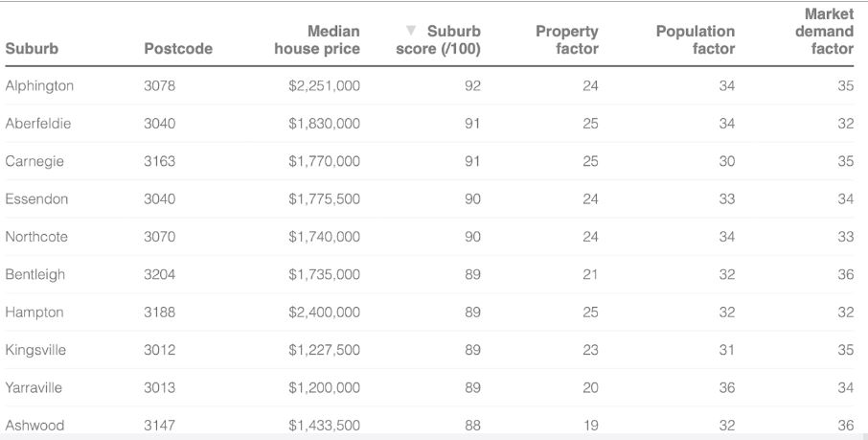868x440 pixels.
Task: Click Alphington's suburb score of 92
Action: (x=472, y=86)
